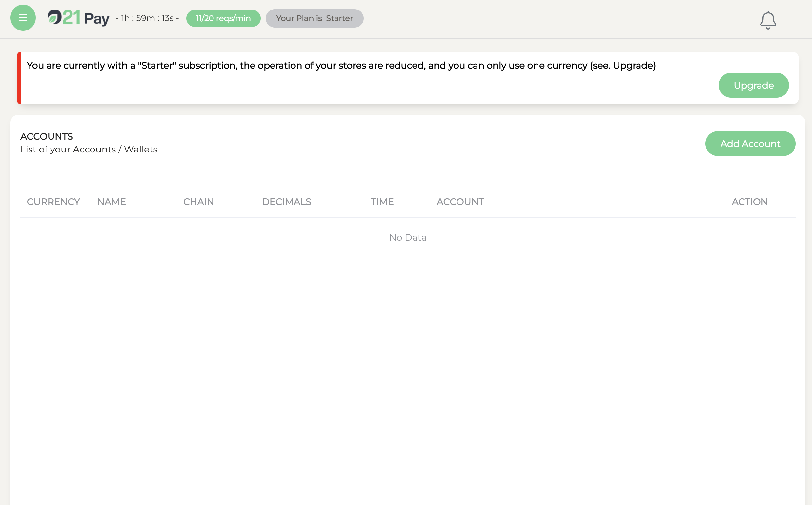Click the ACTION column header
Image resolution: width=812 pixels, height=505 pixels.
(x=749, y=202)
